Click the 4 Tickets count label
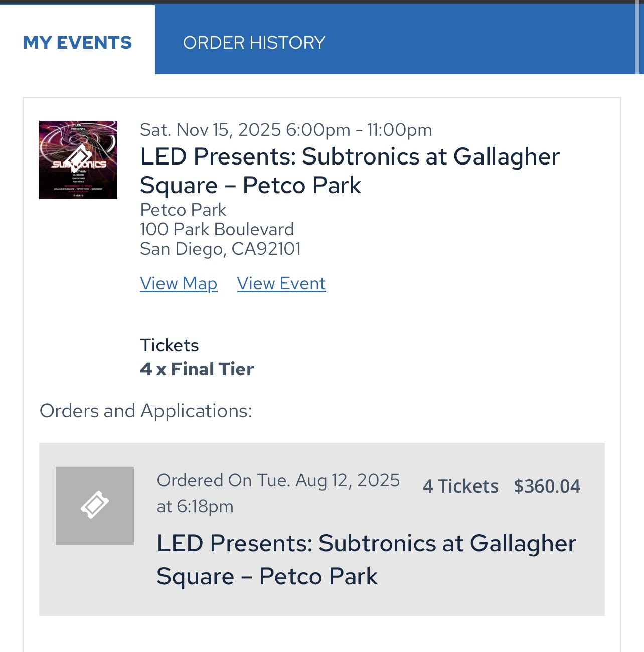The width and height of the screenshot is (644, 652). pos(460,485)
